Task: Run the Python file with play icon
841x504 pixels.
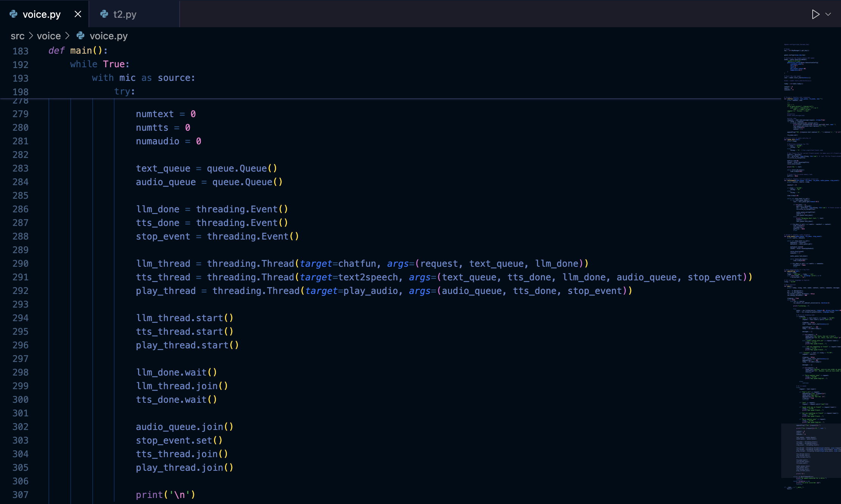Action: [x=816, y=14]
